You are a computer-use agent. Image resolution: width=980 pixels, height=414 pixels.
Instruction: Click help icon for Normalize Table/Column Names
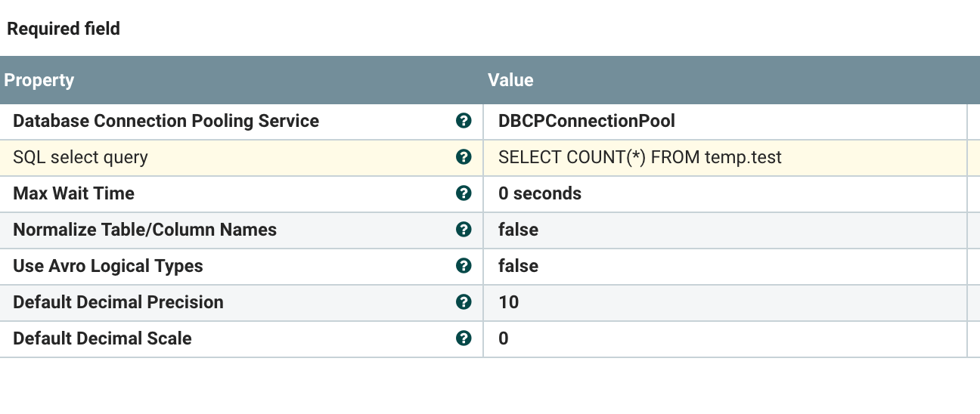click(464, 230)
